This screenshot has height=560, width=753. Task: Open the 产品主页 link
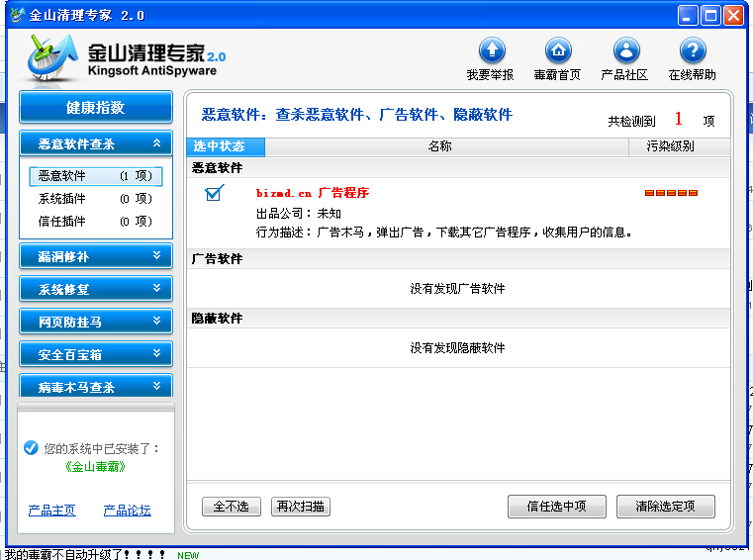tap(51, 511)
